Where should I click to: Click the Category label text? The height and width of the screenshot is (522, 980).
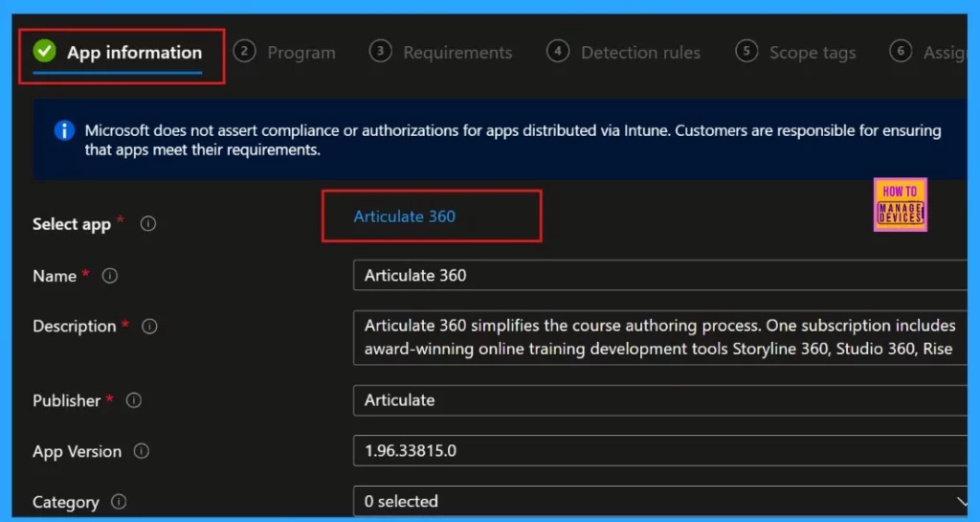pyautogui.click(x=66, y=502)
